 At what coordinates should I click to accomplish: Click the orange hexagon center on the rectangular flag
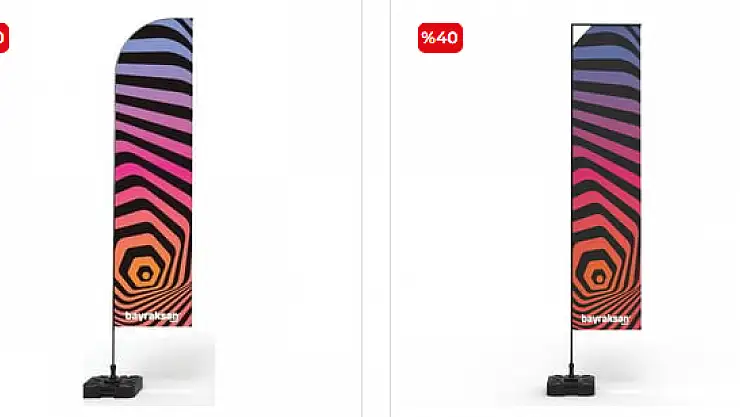(598, 277)
